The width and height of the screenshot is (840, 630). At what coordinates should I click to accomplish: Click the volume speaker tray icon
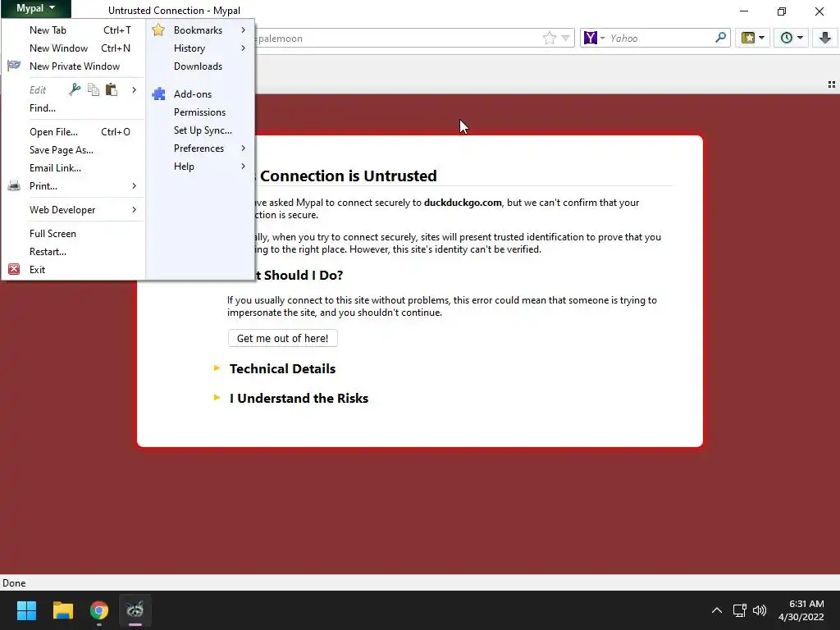point(760,610)
